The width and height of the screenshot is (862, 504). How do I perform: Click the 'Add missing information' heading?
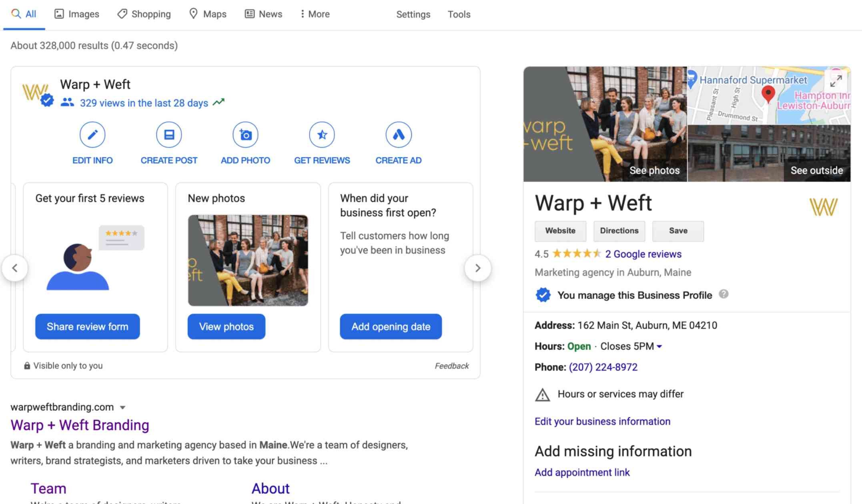click(613, 451)
